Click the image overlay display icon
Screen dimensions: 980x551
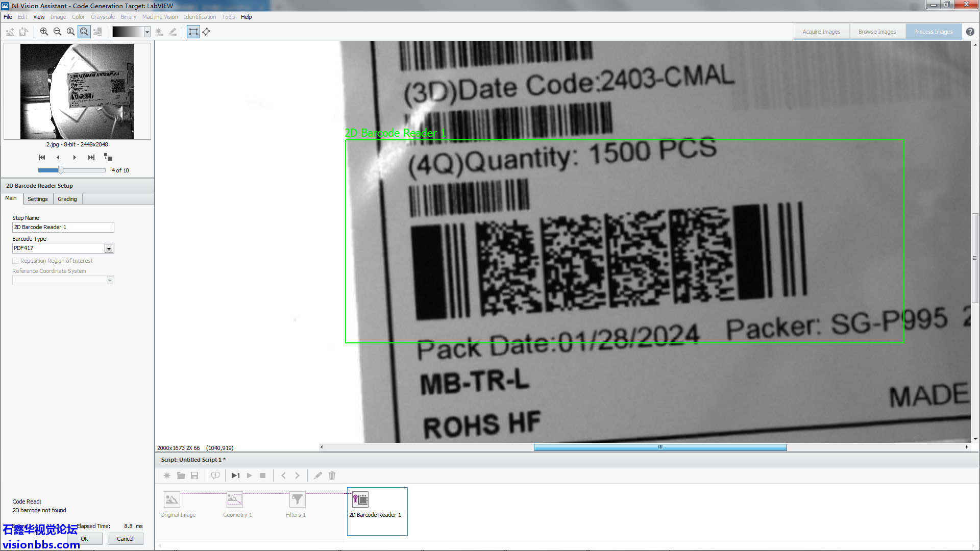click(97, 32)
